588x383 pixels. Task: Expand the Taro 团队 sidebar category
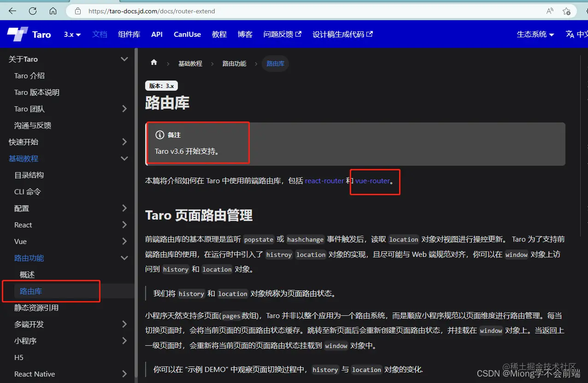pos(124,109)
